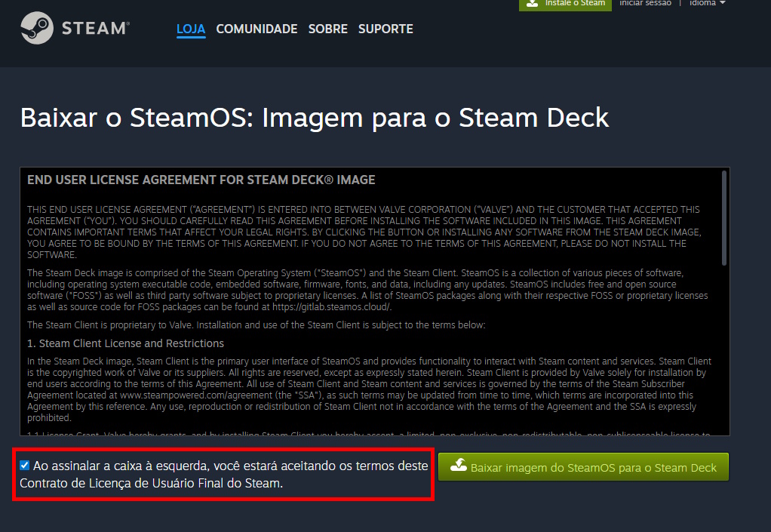This screenshot has height=532, width=771.
Task: Switch to the COMUNIDADE tab
Action: click(x=256, y=29)
